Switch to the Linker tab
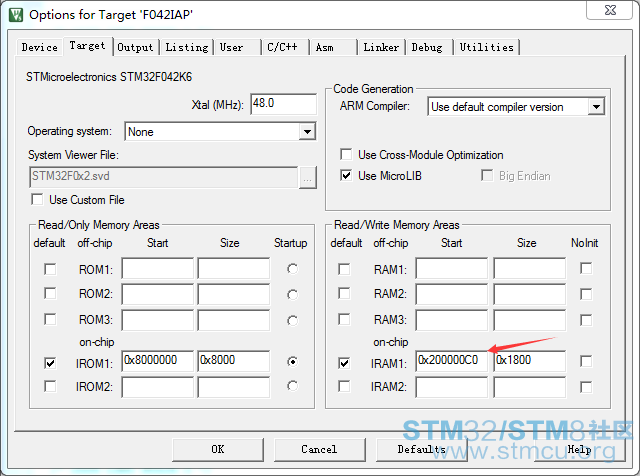This screenshot has height=476, width=640. pyautogui.click(x=381, y=47)
